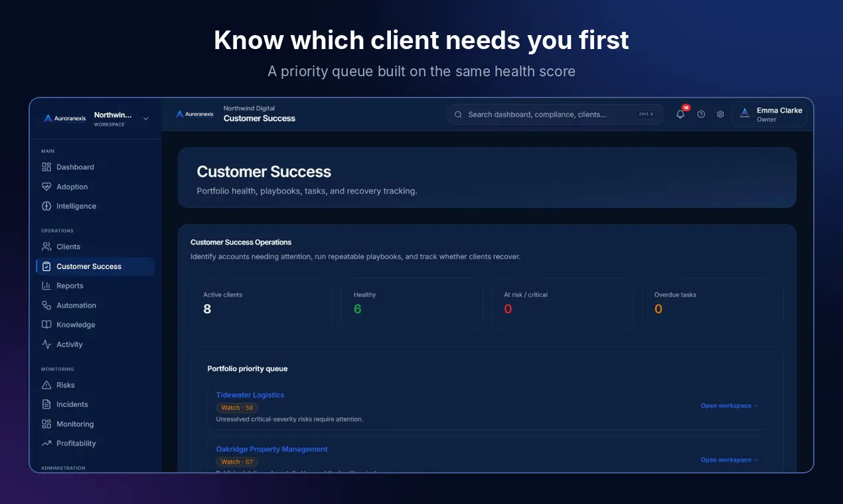
Task: Click the Portfolio priority queue heading
Action: tap(248, 369)
